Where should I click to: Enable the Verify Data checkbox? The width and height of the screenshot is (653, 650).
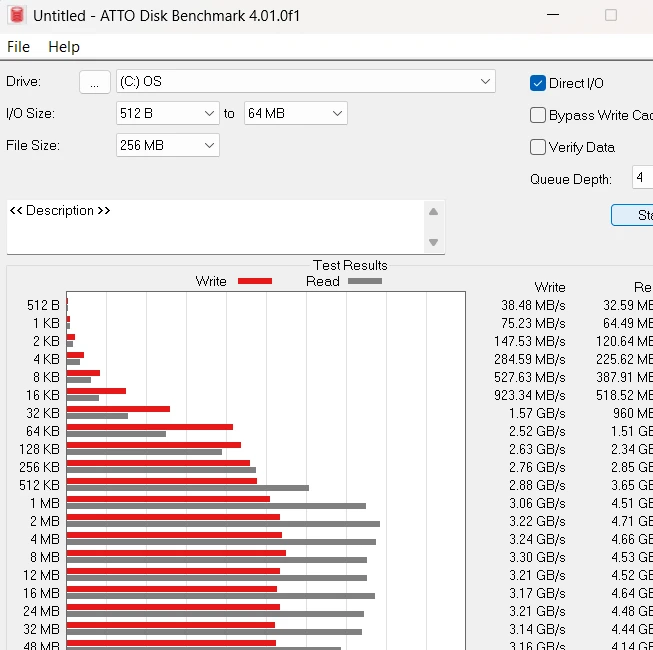(538, 147)
